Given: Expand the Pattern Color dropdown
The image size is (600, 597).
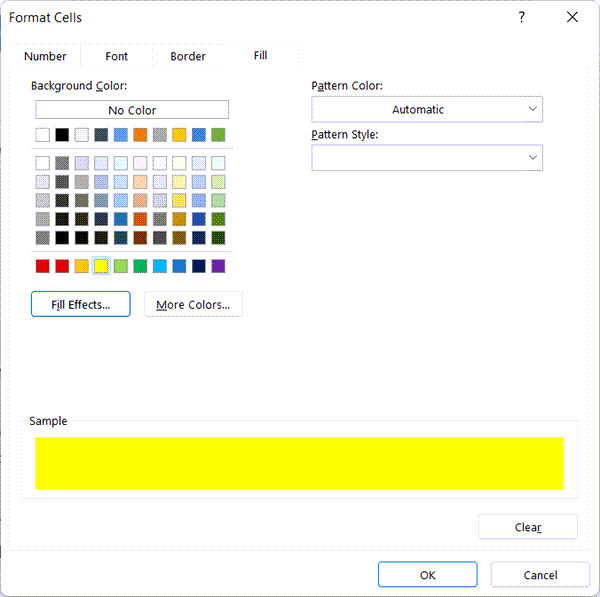Looking at the screenshot, I should click(427, 110).
